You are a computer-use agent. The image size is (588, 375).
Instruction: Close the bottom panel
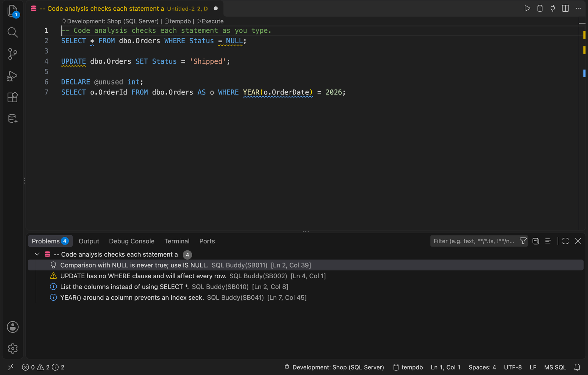click(x=578, y=241)
